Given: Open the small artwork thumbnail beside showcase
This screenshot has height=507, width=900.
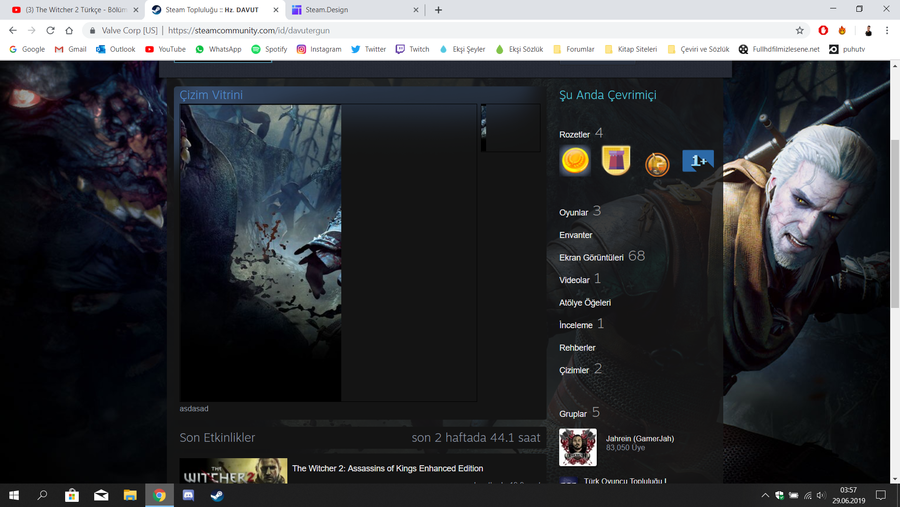Looking at the screenshot, I should [x=510, y=128].
